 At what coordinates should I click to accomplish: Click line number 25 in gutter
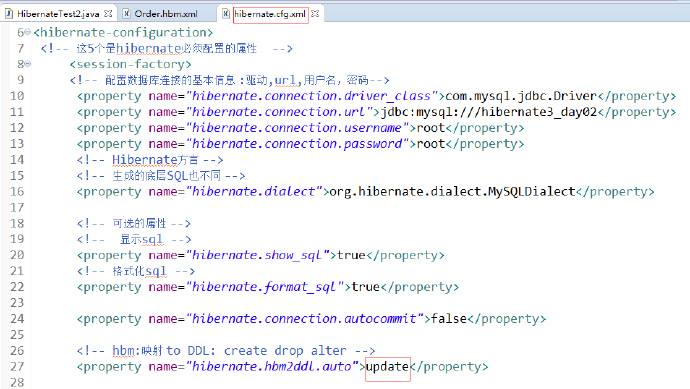click(17, 334)
